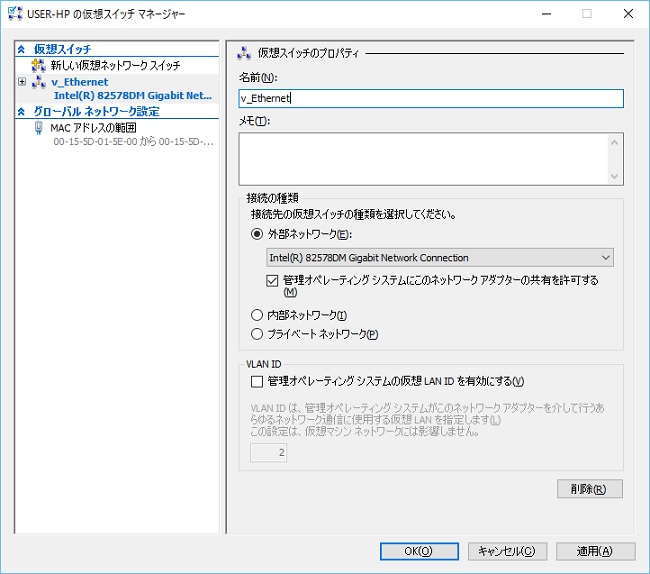Click the new virtual network switch icon
Viewport: 650px width, 574px height.
point(39,65)
